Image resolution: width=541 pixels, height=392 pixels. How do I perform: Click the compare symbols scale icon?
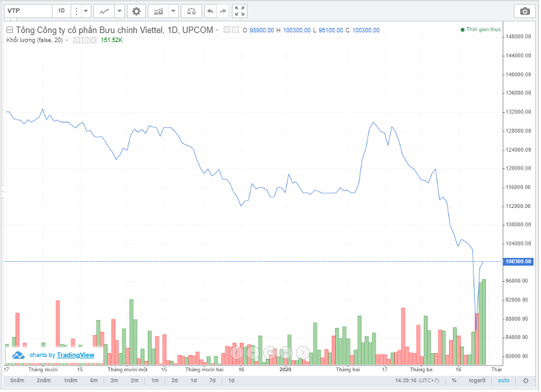tap(191, 12)
